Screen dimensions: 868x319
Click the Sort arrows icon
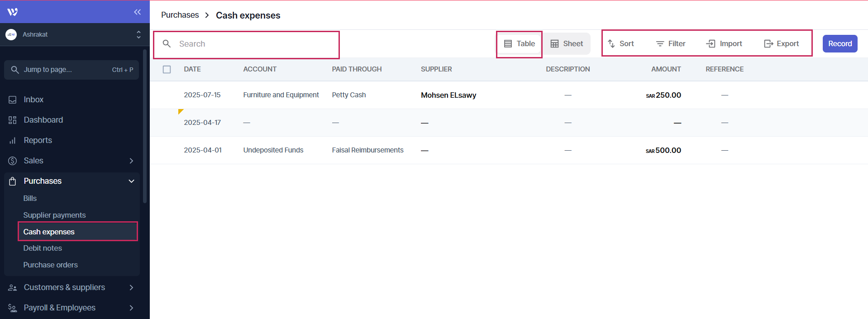tap(611, 44)
